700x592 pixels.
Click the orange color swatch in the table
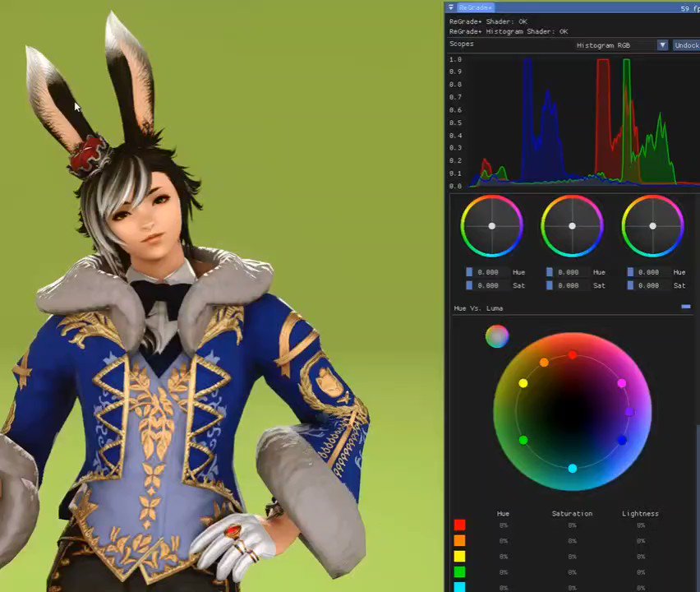pos(459,541)
